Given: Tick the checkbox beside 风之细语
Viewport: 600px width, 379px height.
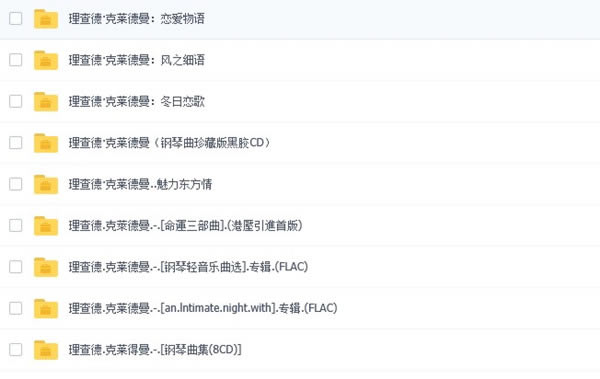Looking at the screenshot, I should (x=16, y=60).
